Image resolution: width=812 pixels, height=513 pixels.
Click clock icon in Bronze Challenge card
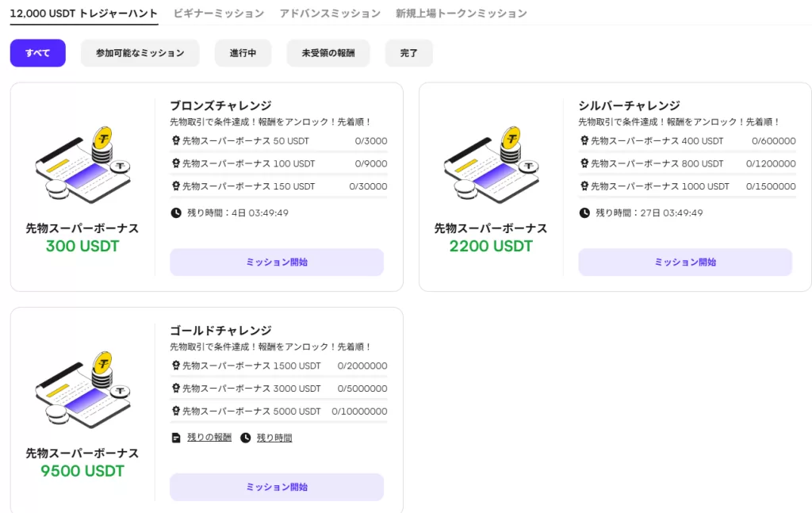176,212
